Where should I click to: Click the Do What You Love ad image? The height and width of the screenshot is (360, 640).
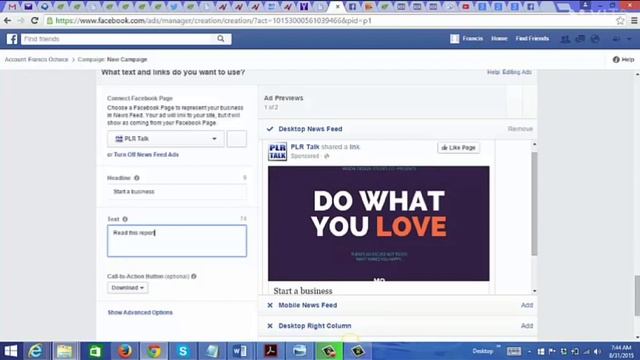[x=378, y=223]
